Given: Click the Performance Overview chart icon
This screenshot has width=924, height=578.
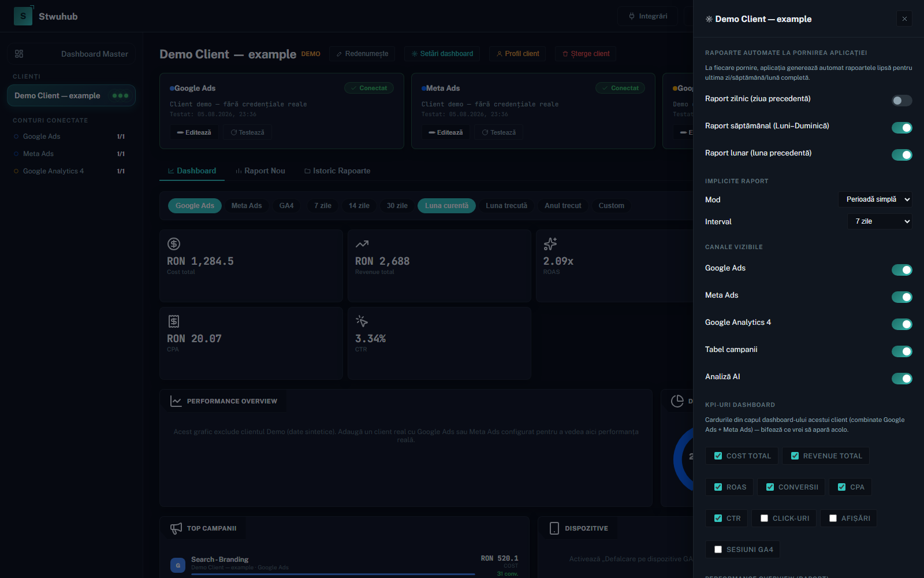Looking at the screenshot, I should (176, 401).
